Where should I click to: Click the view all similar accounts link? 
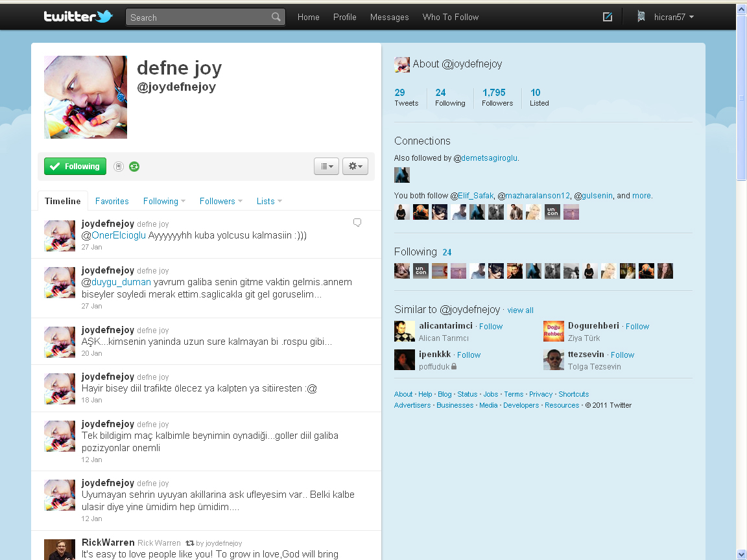pyautogui.click(x=520, y=310)
